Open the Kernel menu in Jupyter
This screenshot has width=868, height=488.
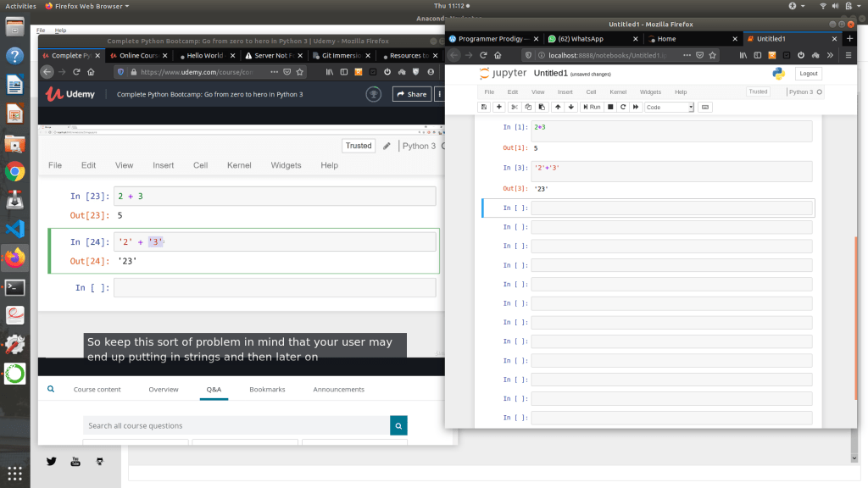pos(618,91)
